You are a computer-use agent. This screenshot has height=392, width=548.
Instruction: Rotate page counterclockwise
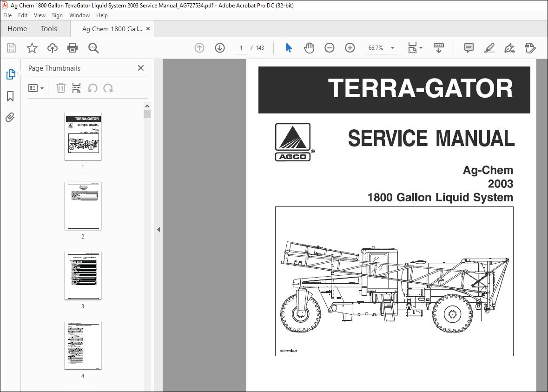92,88
